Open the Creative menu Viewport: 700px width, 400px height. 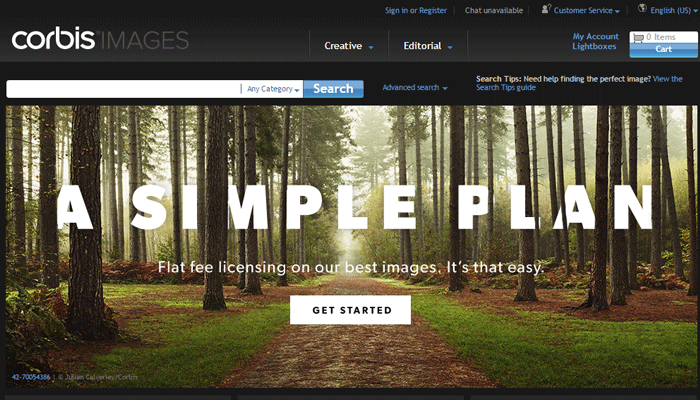[x=343, y=46]
